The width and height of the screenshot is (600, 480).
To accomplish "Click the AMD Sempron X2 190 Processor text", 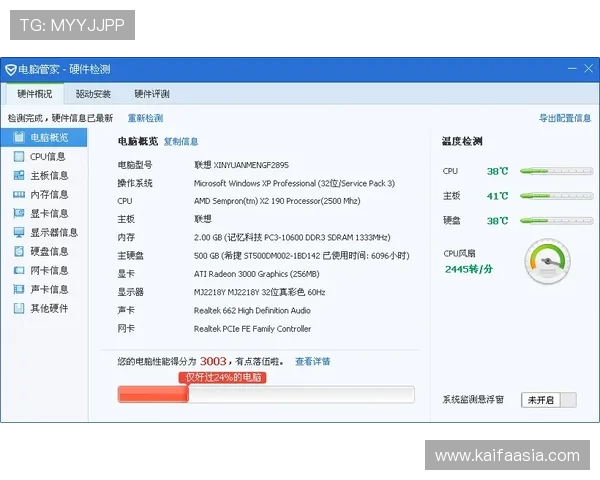I will pos(277,201).
